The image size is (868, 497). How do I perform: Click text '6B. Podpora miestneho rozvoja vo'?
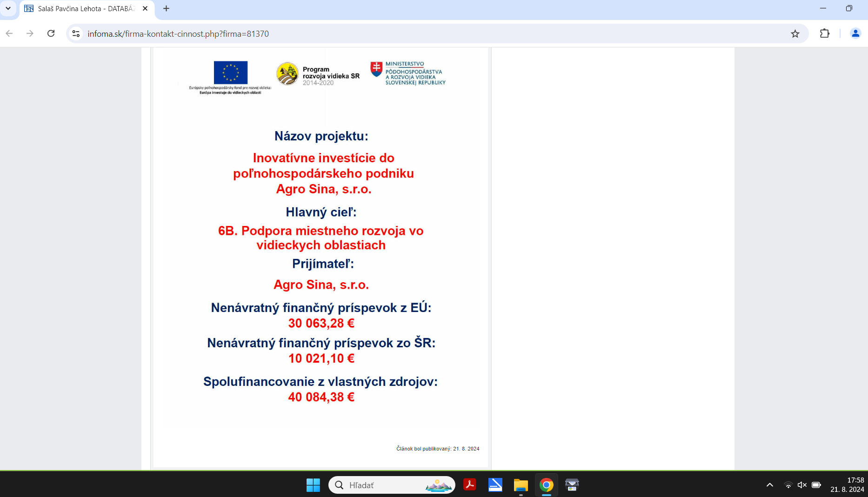click(320, 231)
